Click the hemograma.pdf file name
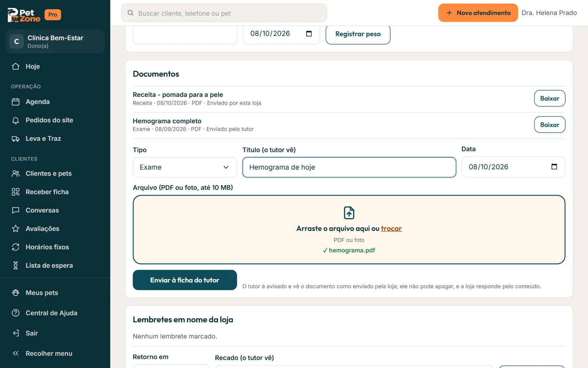 click(352, 250)
